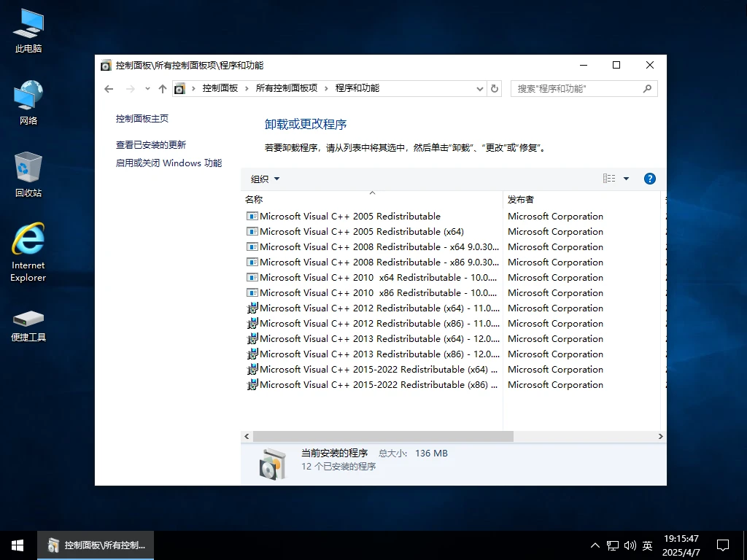Click the back arrow navigation icon
This screenshot has height=560, width=747.
(x=109, y=88)
